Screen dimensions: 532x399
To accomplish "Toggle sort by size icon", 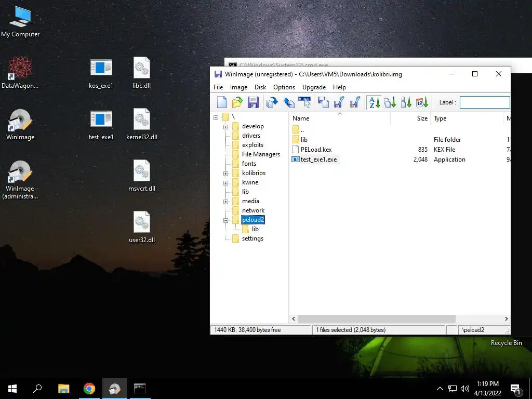I will pos(406,102).
